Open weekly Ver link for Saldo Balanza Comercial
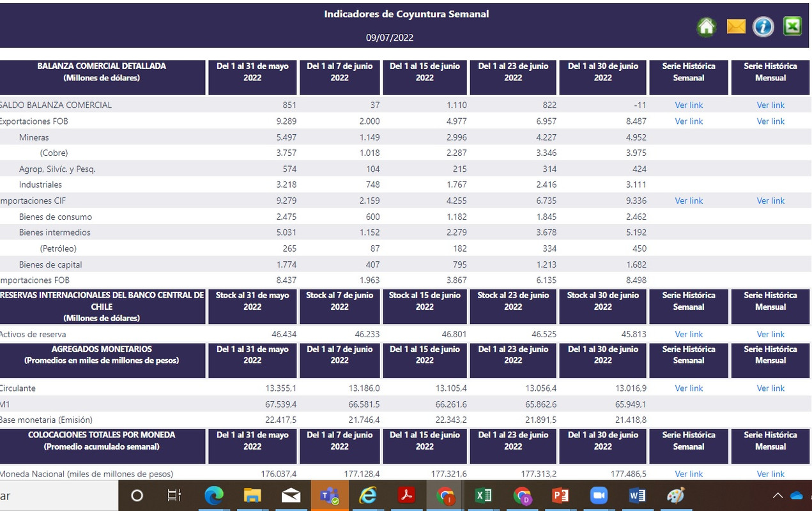This screenshot has width=812, height=511. [x=689, y=105]
